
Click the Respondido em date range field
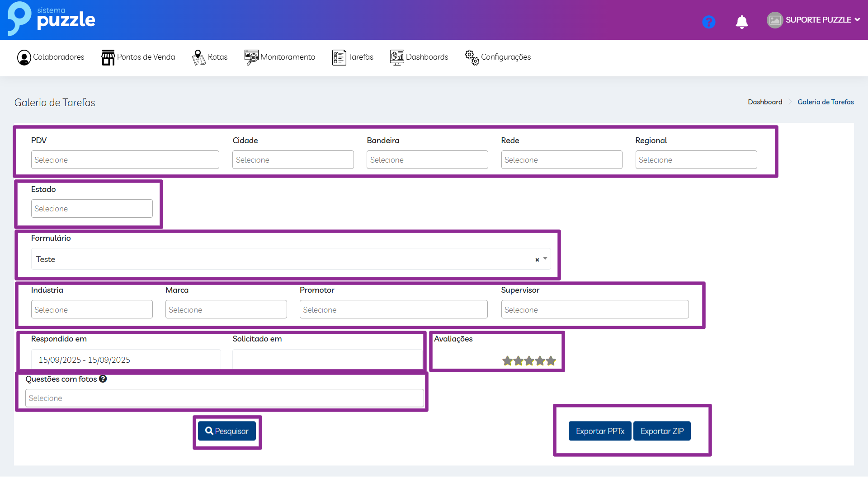coord(126,360)
